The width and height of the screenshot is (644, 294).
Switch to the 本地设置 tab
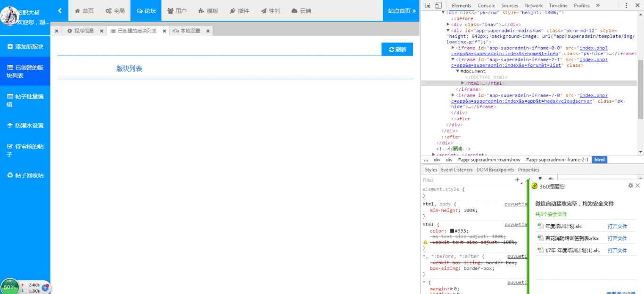tap(187, 31)
